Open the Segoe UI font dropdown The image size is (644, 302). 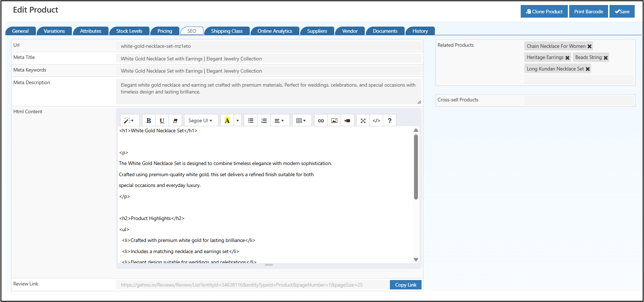tap(201, 120)
